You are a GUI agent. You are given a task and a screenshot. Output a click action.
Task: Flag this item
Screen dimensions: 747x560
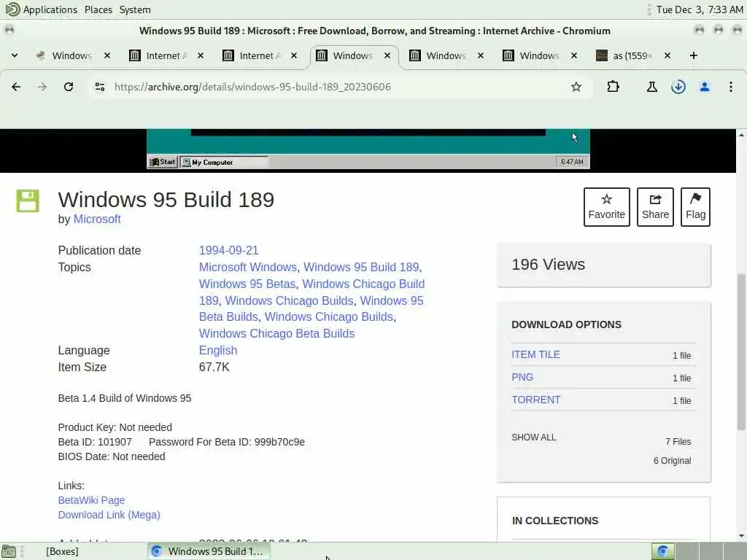[695, 206]
